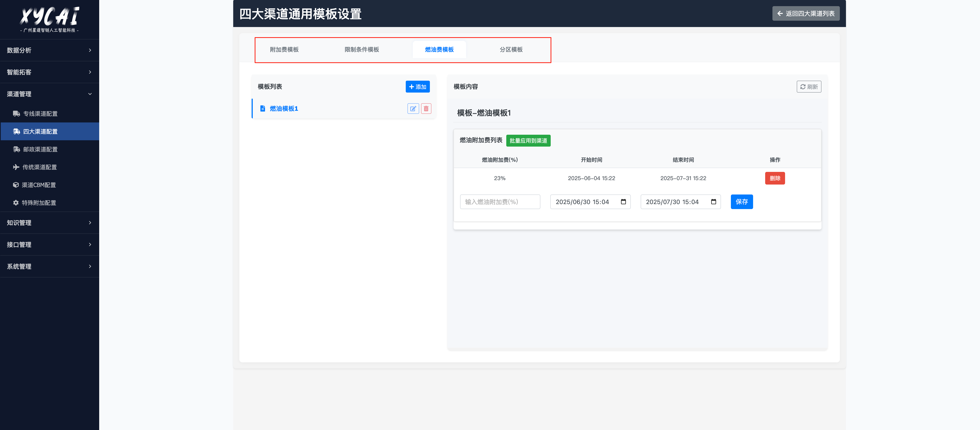This screenshot has width=980, height=430.
Task: Expand the 知识管理 menu chevron
Action: [x=90, y=223]
